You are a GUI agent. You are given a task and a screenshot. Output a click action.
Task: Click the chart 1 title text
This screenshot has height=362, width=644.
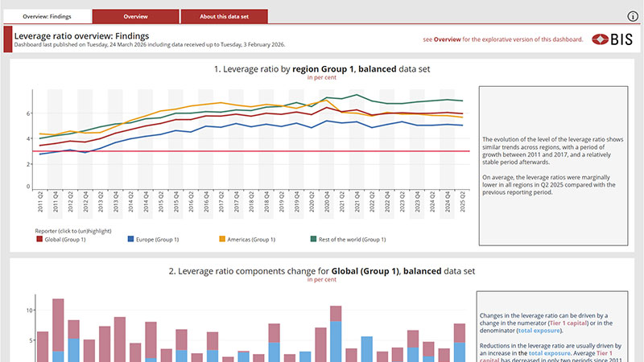(x=322, y=69)
